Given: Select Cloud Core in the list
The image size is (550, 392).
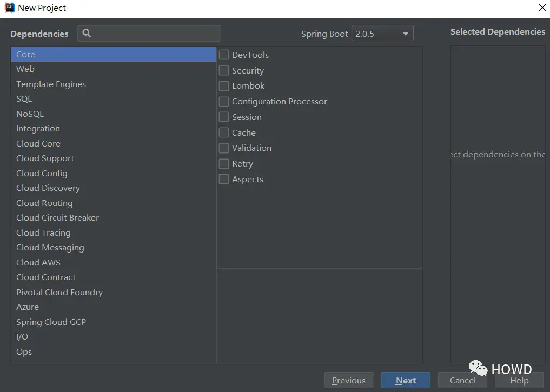Looking at the screenshot, I should [114, 144].
